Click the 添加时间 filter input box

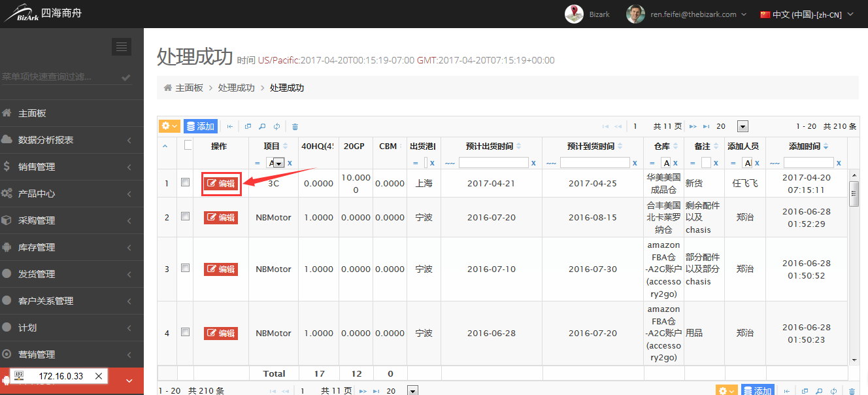(x=809, y=163)
